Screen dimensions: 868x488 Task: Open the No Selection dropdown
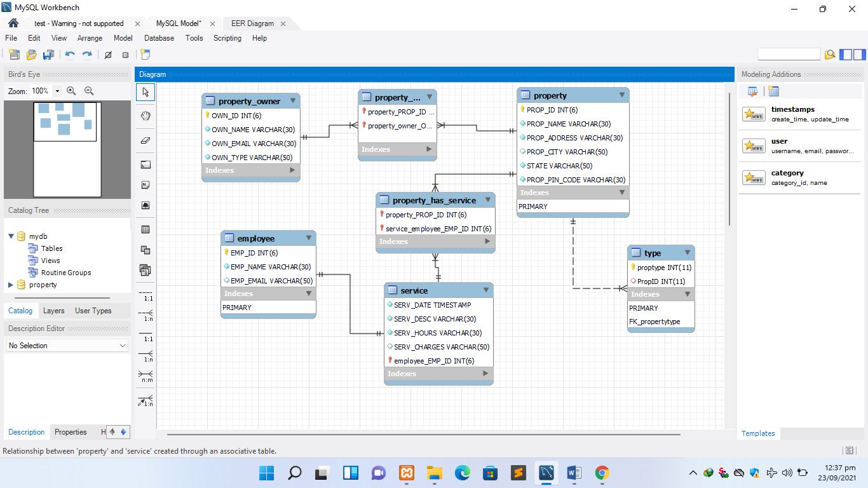pyautogui.click(x=66, y=346)
